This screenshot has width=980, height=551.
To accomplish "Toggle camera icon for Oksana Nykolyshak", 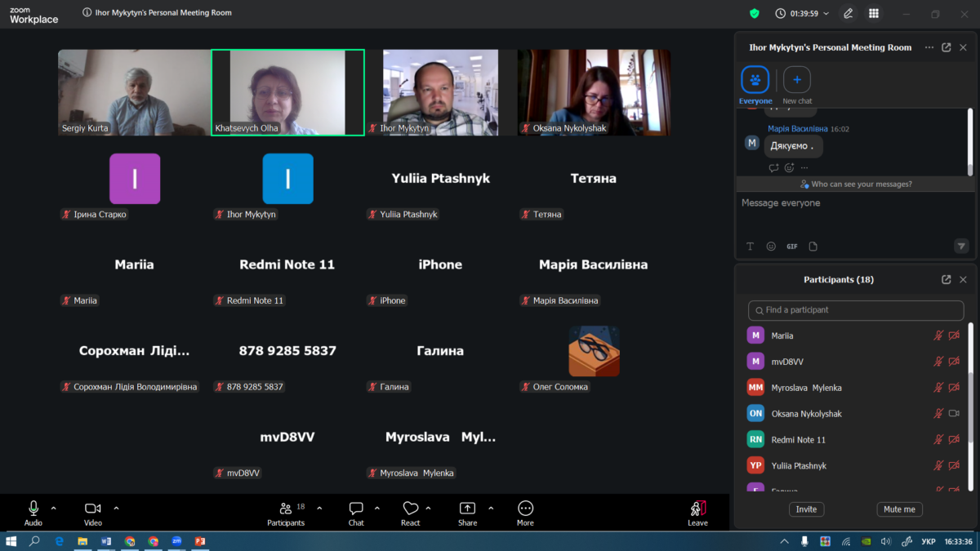I will 954,414.
